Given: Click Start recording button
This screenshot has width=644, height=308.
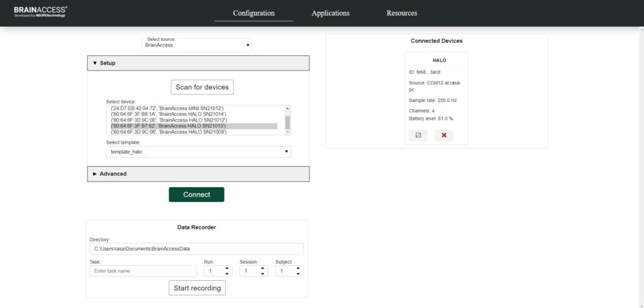Looking at the screenshot, I should pyautogui.click(x=197, y=288).
